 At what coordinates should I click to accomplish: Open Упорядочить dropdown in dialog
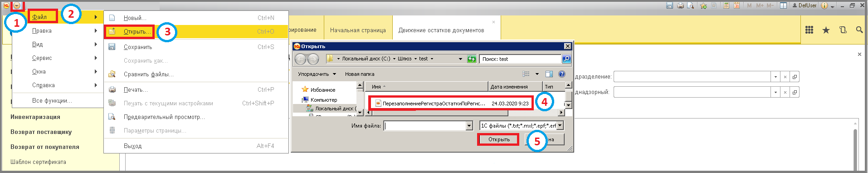317,74
